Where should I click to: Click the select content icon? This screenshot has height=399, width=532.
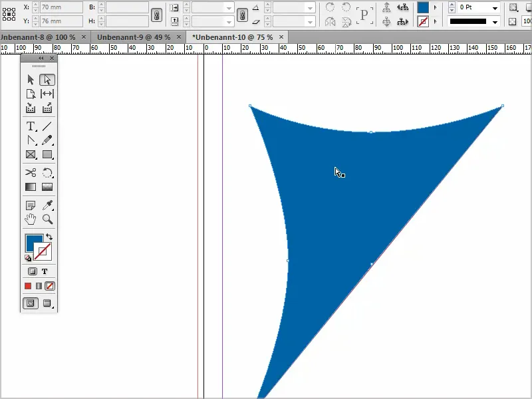(x=386, y=22)
